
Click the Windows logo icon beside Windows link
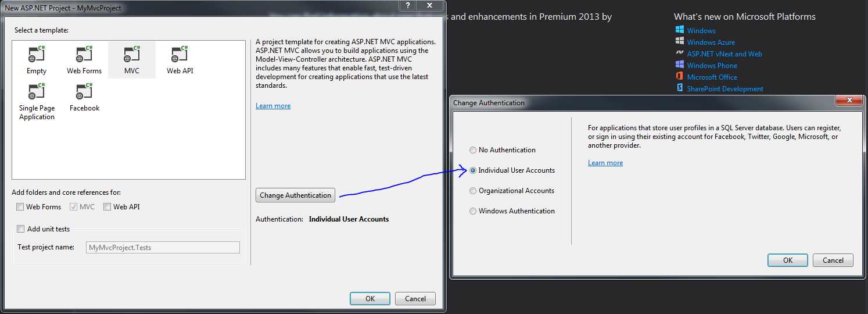(679, 30)
